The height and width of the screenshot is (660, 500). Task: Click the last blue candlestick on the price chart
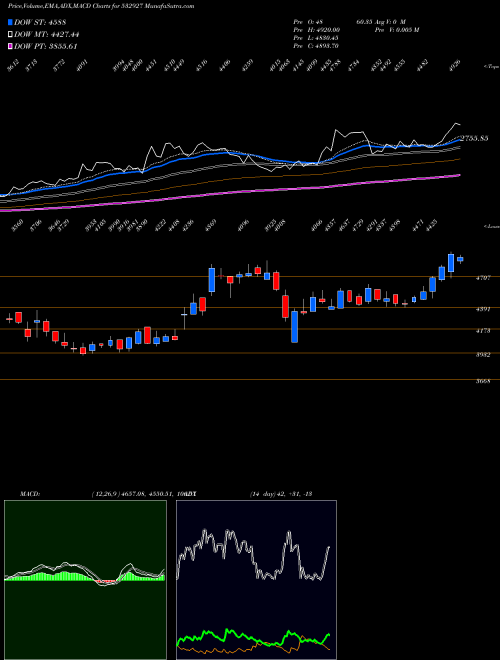tap(460, 259)
